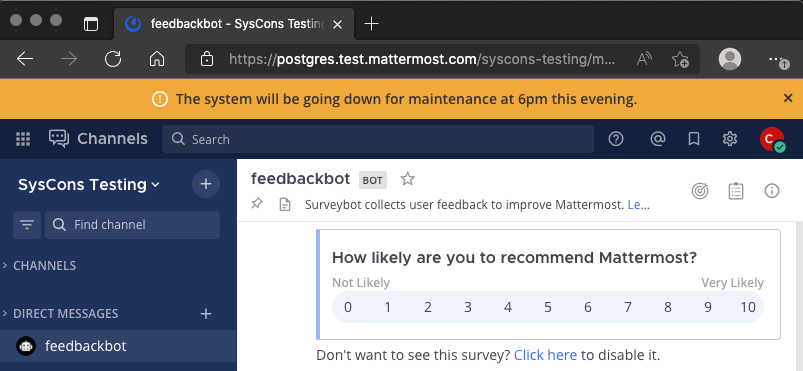Expand the DIRECT MESSAGES sidebar category
Screen dimensions: 803x371
point(61,314)
